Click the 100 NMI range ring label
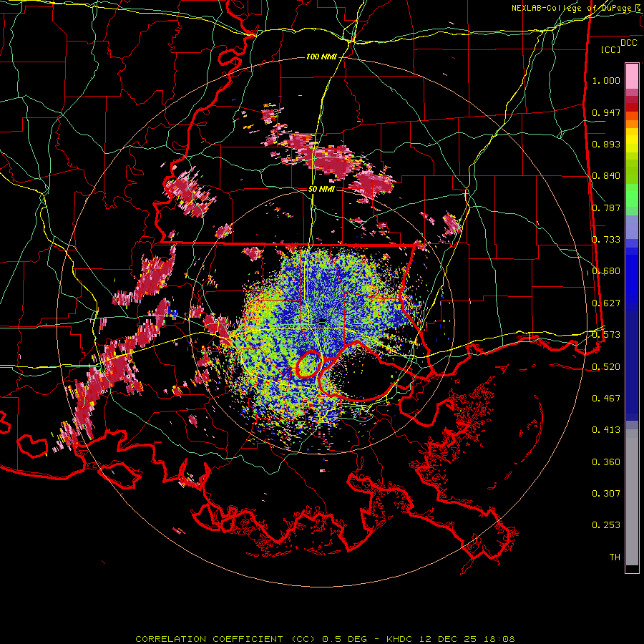644x644 pixels. pyautogui.click(x=321, y=57)
